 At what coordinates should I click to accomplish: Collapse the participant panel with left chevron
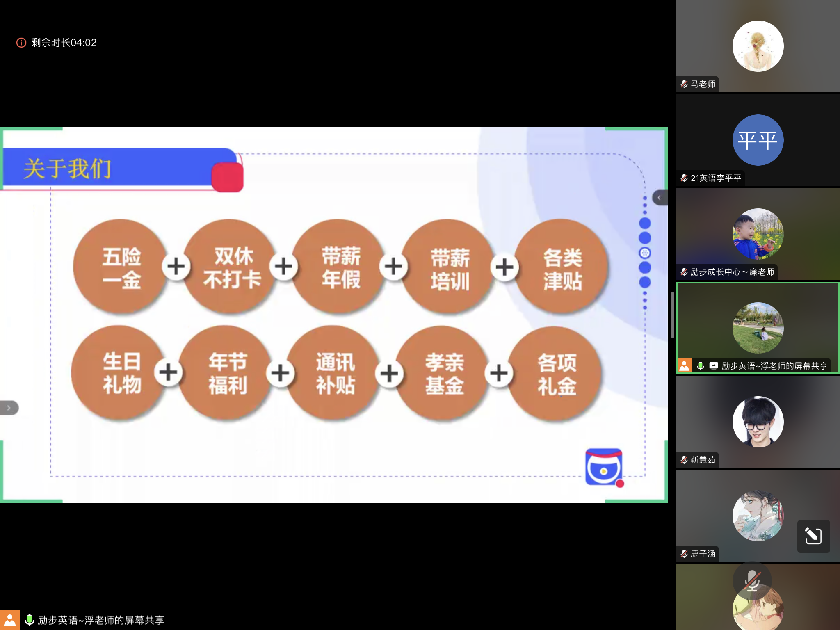coord(660,198)
